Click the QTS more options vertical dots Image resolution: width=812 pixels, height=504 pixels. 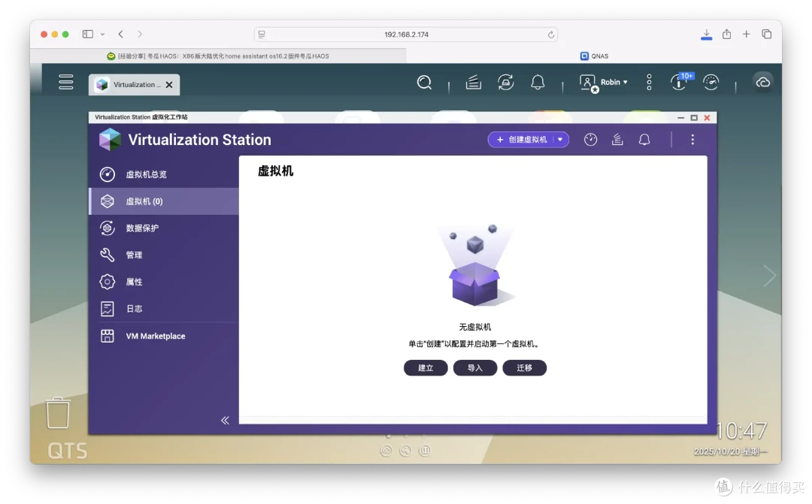click(649, 83)
